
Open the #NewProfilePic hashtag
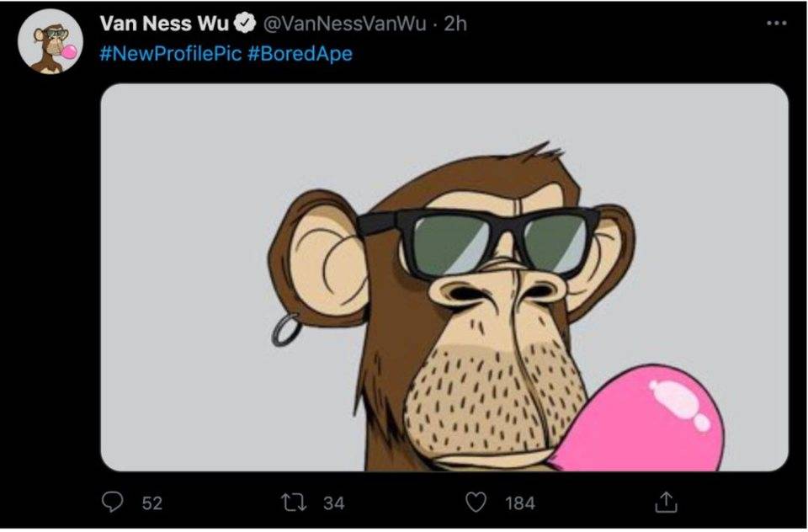(x=170, y=54)
